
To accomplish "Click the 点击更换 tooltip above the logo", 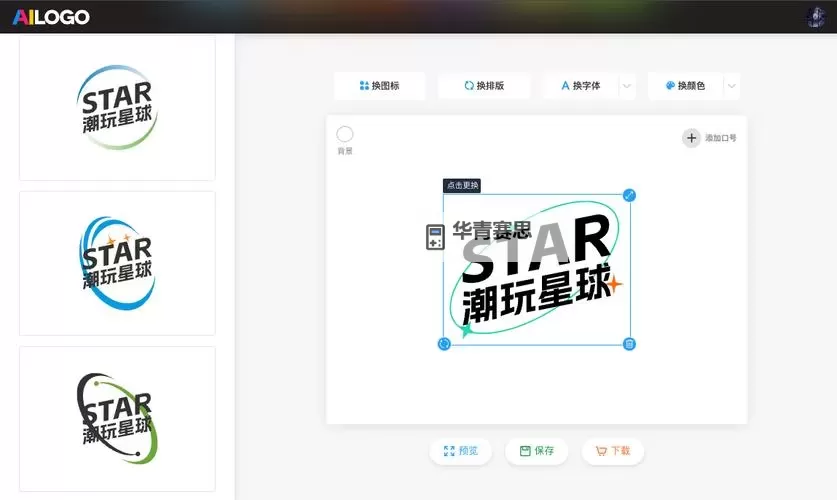I will [462, 186].
